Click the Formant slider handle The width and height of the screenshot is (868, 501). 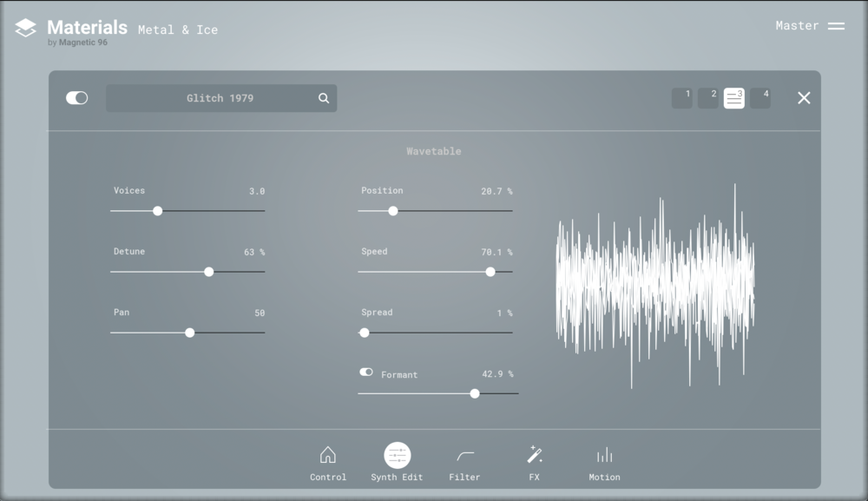(x=475, y=393)
